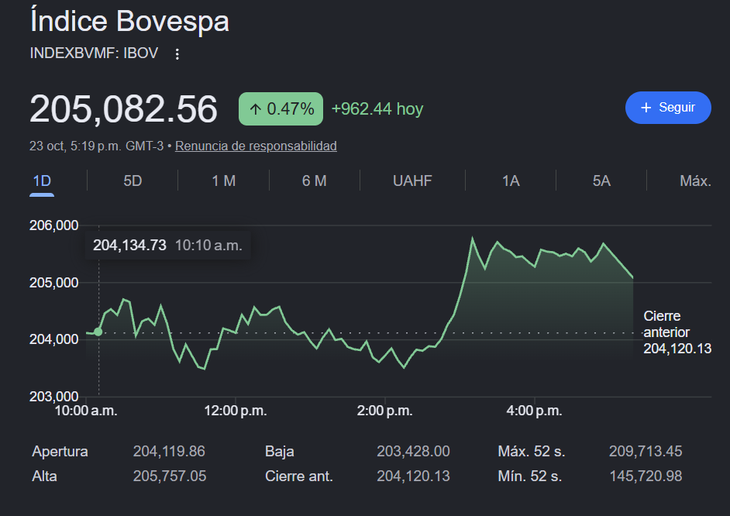This screenshot has width=730, height=516.
Task: Open the Renuncia de responsabilidad link
Action: click(256, 146)
